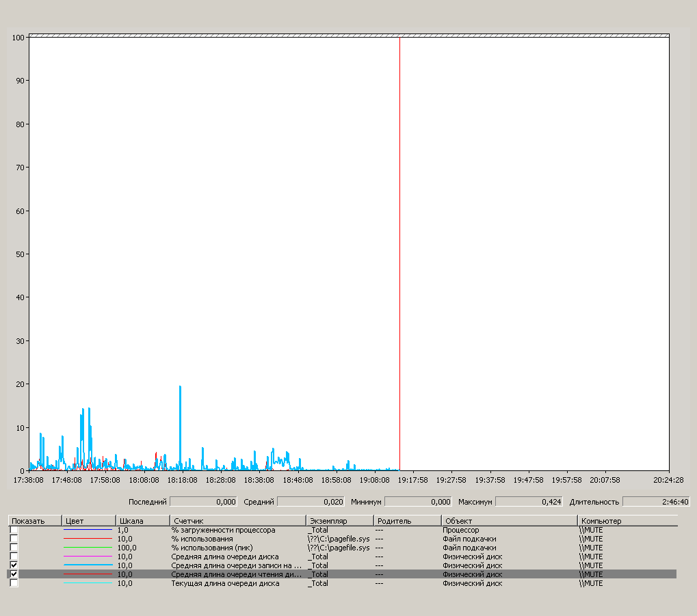Show the "Текущая длина очереди диска" counter
This screenshot has height=616, width=697.
coord(14,583)
